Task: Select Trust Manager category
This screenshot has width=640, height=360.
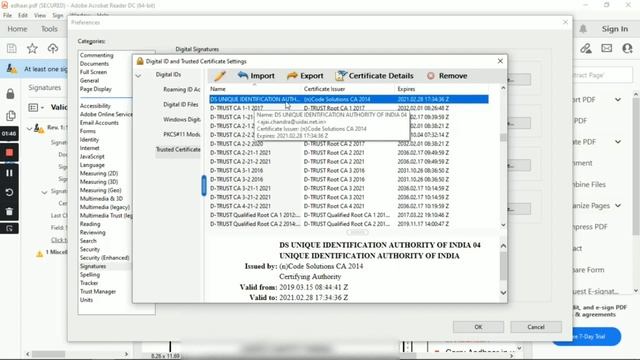Action: (98, 291)
